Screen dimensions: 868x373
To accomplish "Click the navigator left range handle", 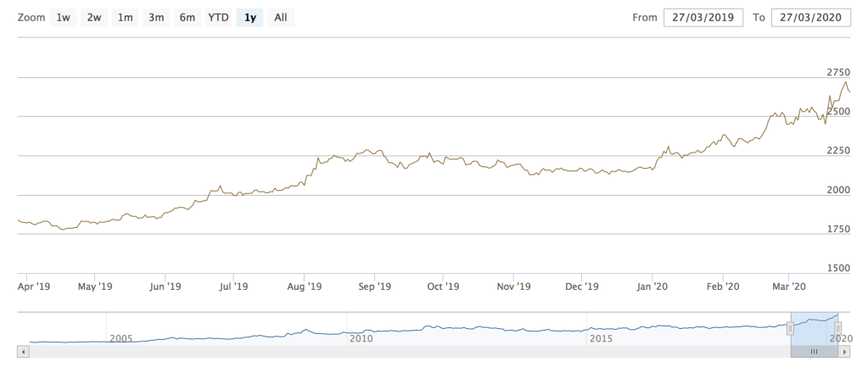I will (x=791, y=328).
